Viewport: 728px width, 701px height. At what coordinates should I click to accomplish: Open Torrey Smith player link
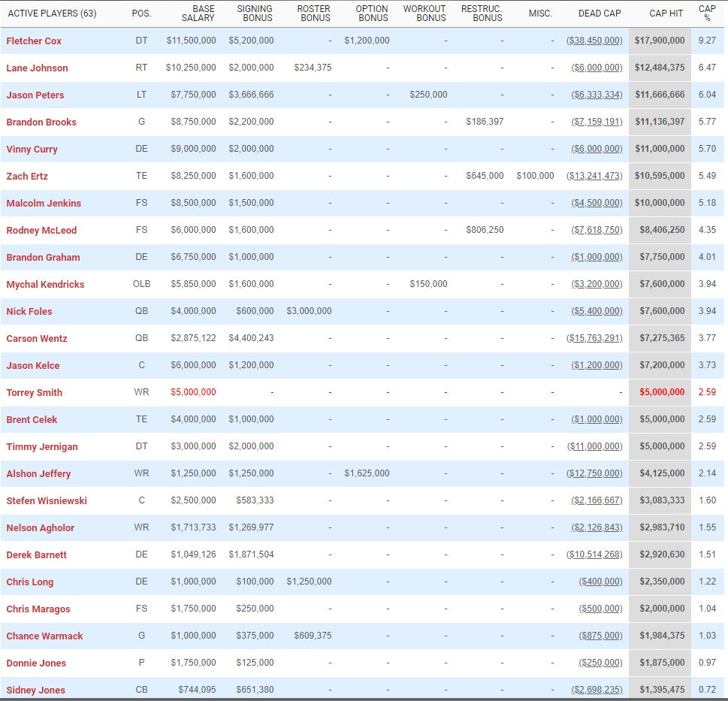35,392
